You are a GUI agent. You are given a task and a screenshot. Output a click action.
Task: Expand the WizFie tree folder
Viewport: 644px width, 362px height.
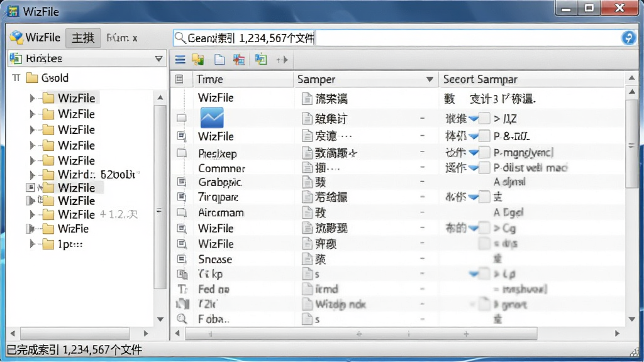[30, 229]
